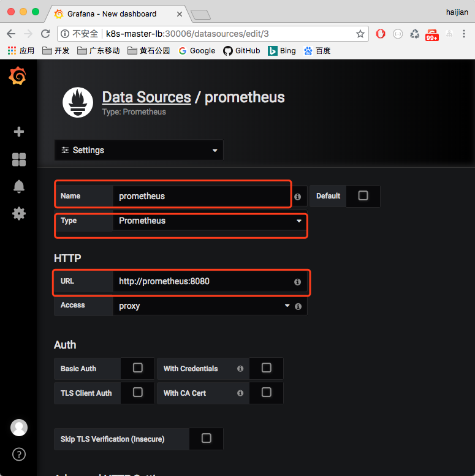
Task: Open the Settings dropdown
Action: click(x=139, y=150)
